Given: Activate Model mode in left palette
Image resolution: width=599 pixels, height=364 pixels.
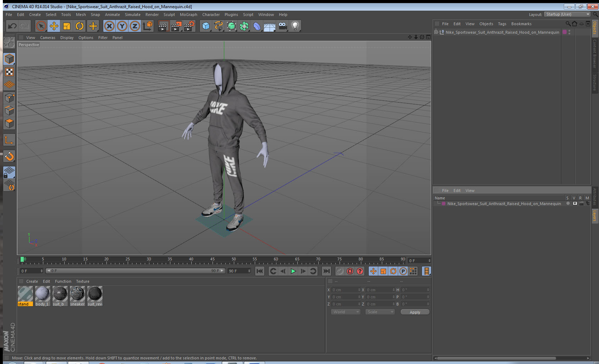Looking at the screenshot, I should (x=9, y=59).
